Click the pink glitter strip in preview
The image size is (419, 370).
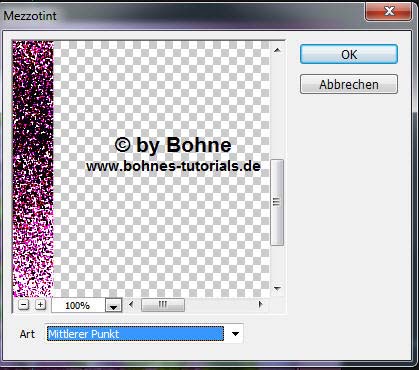[x=33, y=169]
